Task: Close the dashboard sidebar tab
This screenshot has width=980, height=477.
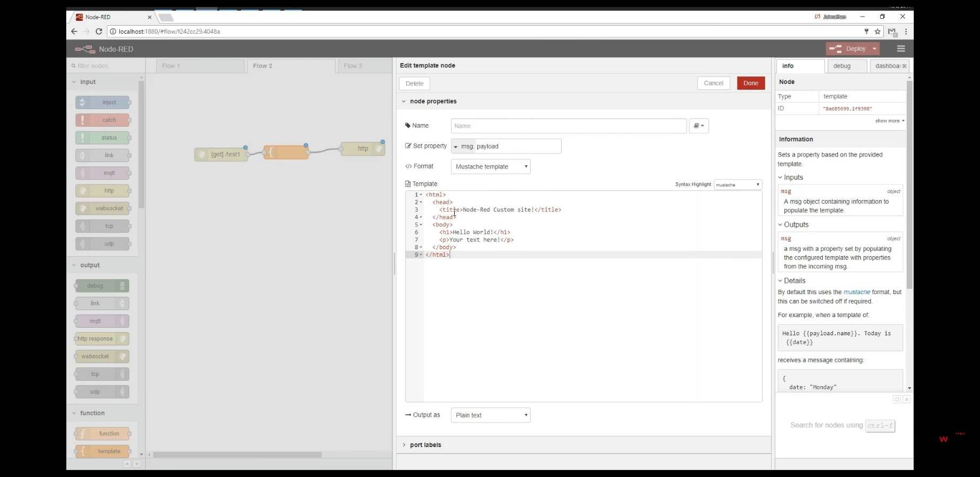Action: tap(904, 66)
